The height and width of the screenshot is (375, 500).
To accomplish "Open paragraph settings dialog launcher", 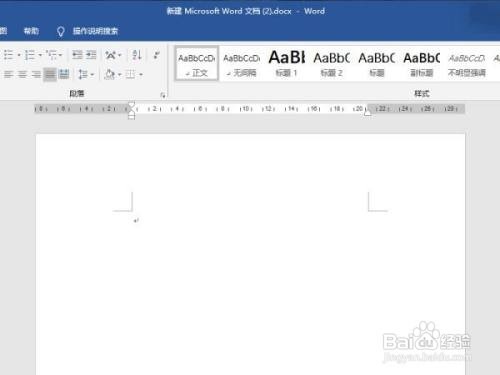I will (x=163, y=95).
